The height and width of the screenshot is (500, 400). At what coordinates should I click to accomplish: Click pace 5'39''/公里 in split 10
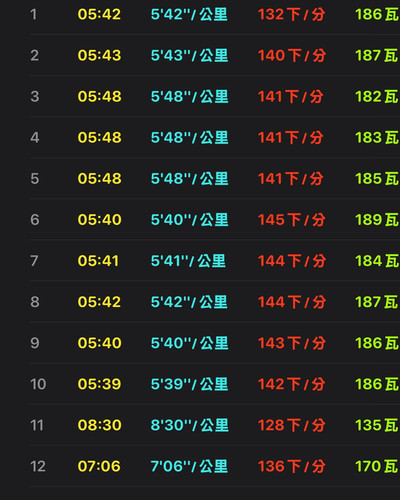click(189, 384)
